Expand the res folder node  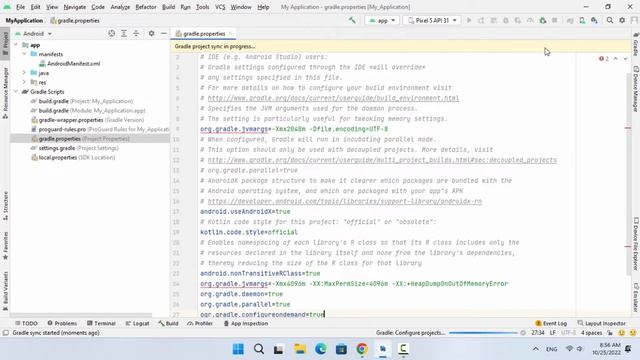[x=24, y=82]
